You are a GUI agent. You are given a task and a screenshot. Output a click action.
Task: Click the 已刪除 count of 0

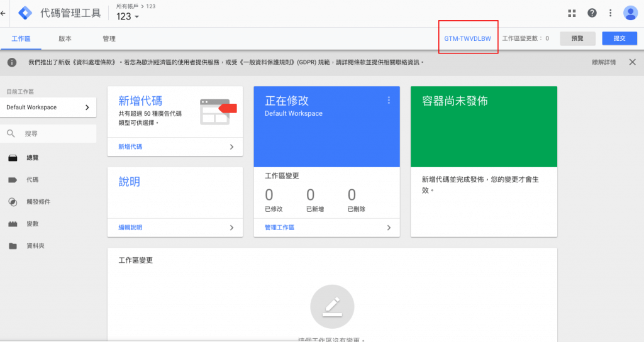tap(352, 195)
